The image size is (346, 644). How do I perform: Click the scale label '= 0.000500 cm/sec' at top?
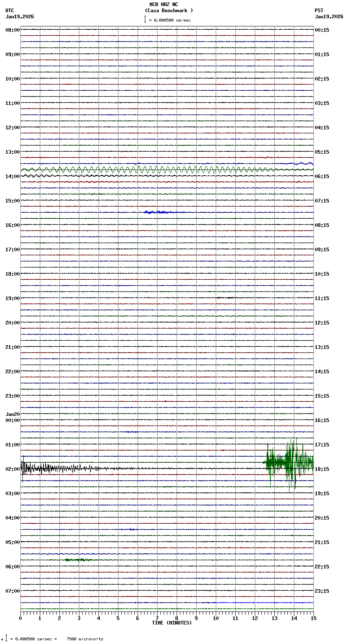170,20
